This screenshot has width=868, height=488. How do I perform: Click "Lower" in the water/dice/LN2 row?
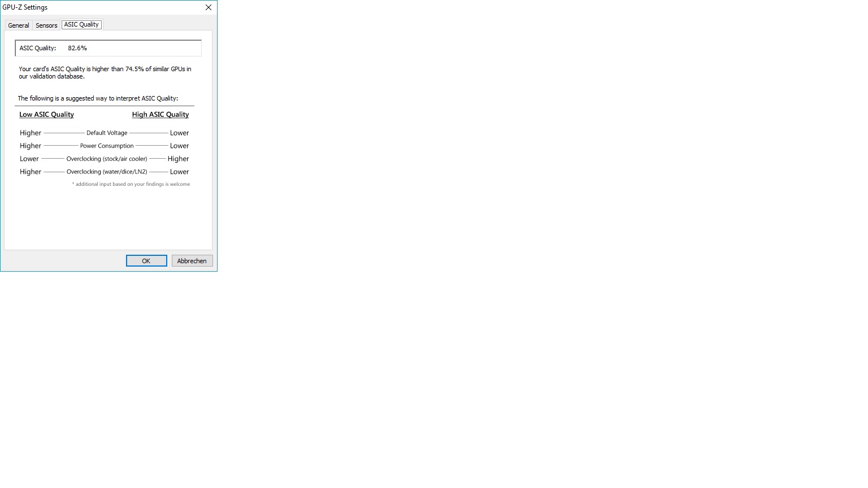click(x=180, y=172)
